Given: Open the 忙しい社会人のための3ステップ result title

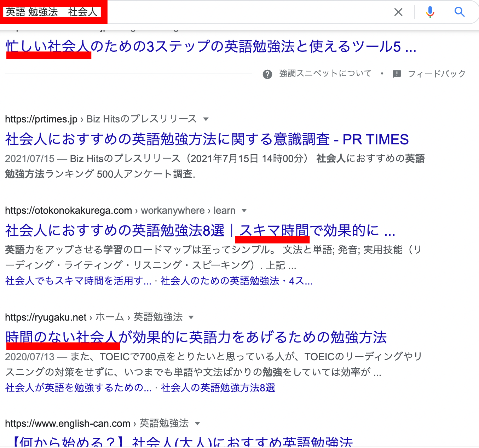Looking at the screenshot, I should (210, 46).
